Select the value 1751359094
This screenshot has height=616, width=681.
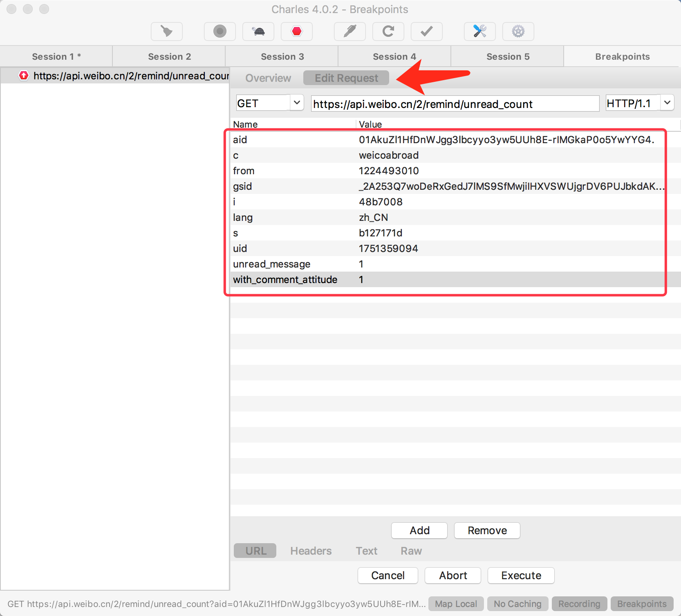[388, 249]
